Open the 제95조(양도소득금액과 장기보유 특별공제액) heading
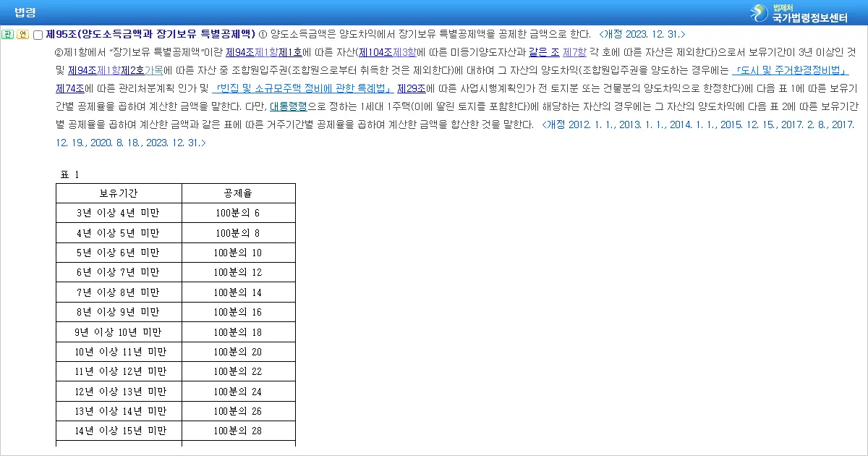The image size is (868, 456). click(150, 34)
